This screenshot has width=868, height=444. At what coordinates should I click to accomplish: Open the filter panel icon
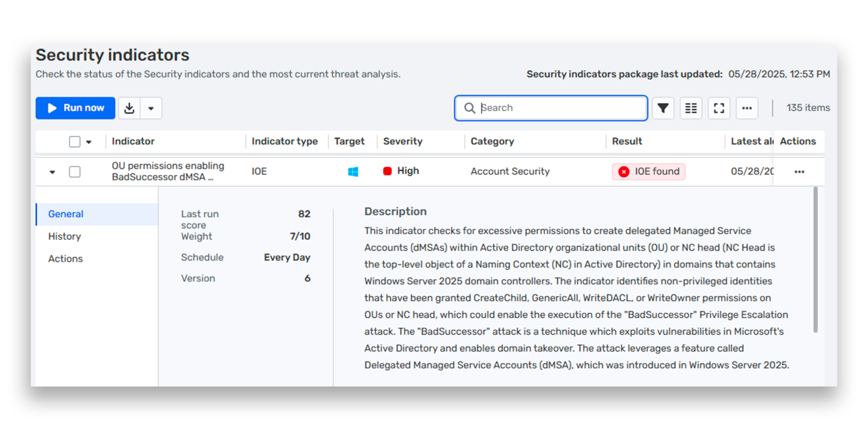(663, 108)
